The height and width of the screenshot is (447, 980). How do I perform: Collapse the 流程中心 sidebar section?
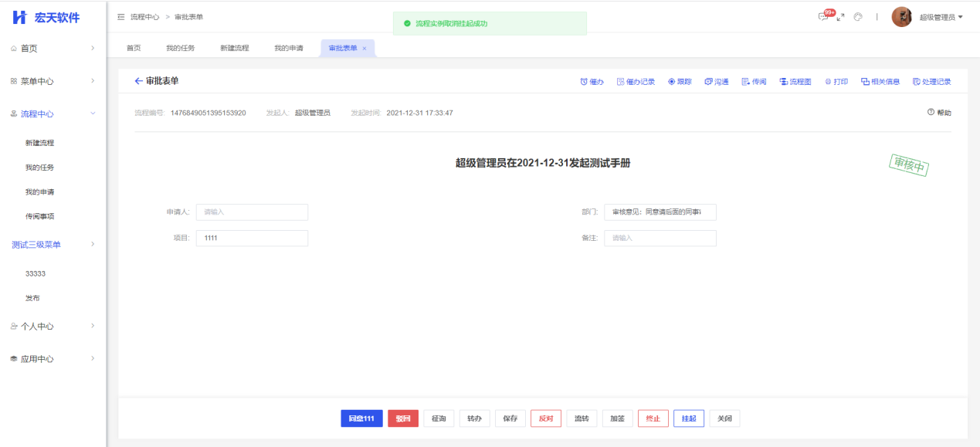click(53, 113)
